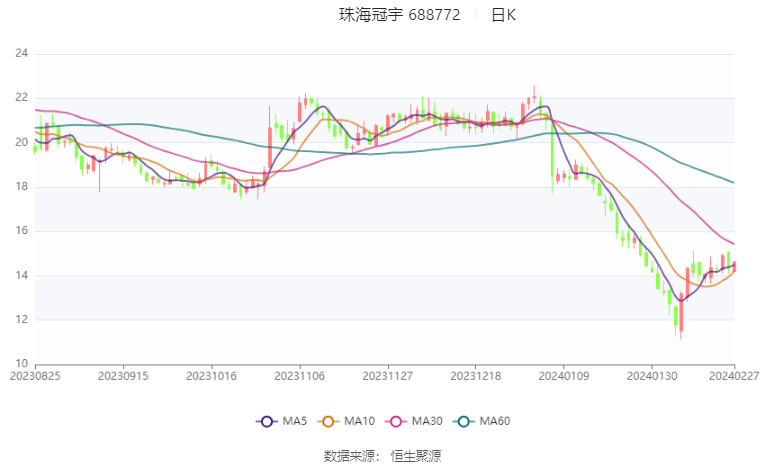Click y-axis value label 16
Image resolution: width=765 pixels, height=465 pixels.
pos(21,230)
